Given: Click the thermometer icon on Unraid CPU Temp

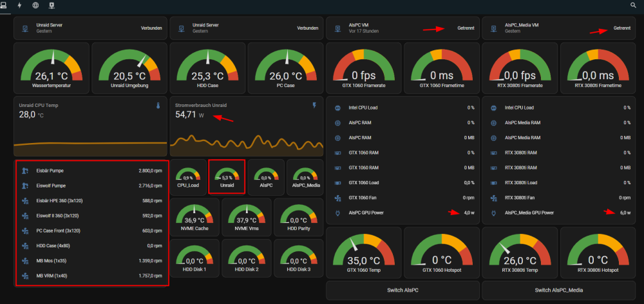Looking at the screenshot, I should pos(158,106).
